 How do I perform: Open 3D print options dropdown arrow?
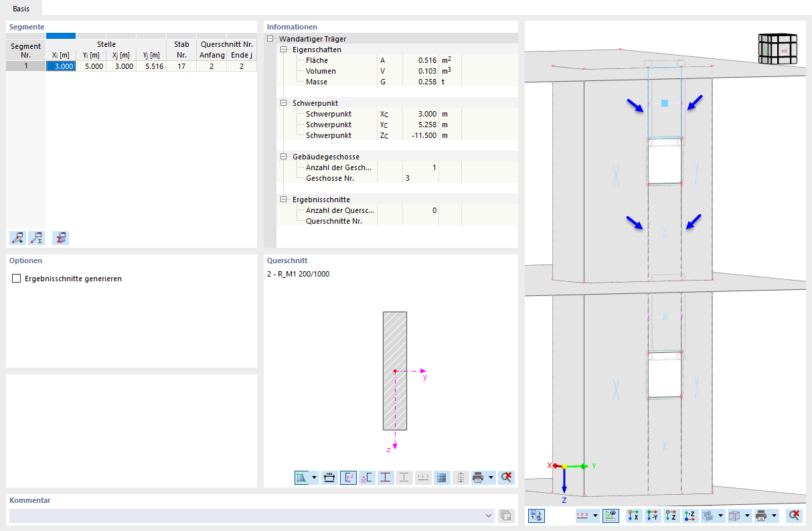774,516
